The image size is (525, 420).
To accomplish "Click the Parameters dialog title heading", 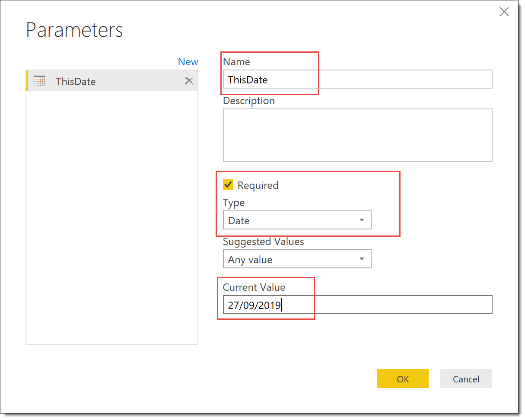I will (74, 30).
